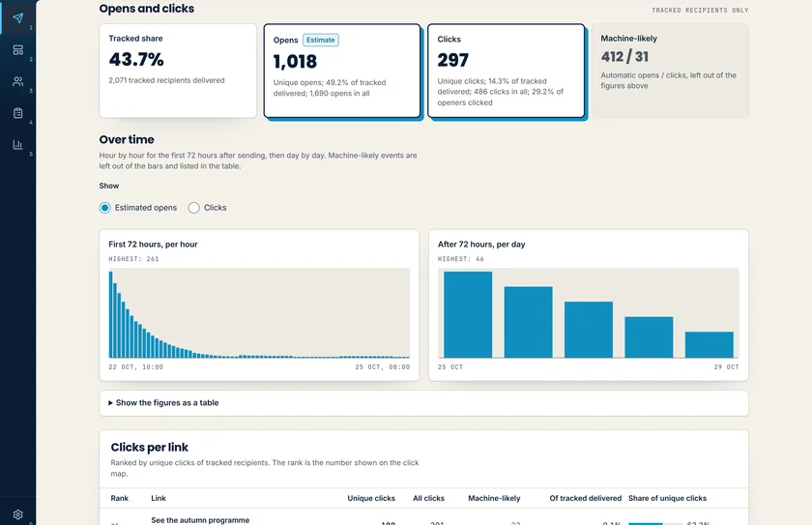
Task: Open the clipboard forms sidebar icon
Action: point(18,113)
